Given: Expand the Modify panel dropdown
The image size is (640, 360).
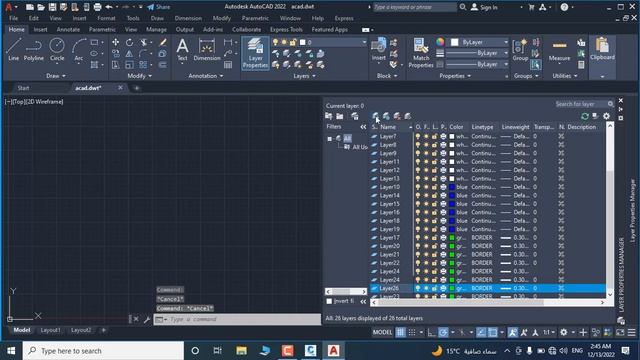Looking at the screenshot, I should [x=140, y=76].
